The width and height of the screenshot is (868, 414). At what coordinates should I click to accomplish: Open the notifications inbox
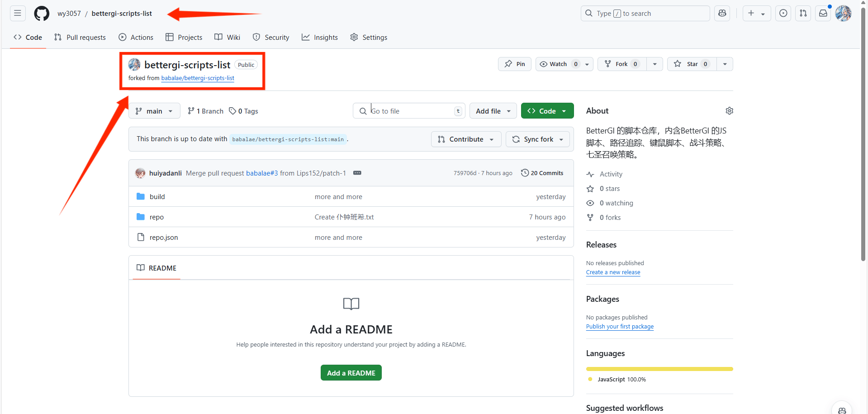[823, 14]
